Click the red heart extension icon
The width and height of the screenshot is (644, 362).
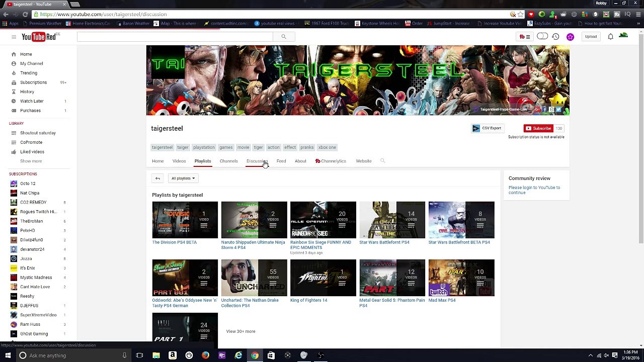tap(531, 14)
